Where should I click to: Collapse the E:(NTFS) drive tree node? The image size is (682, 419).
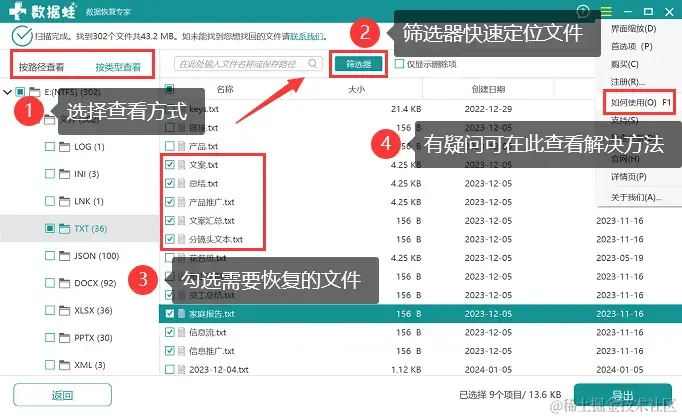pyautogui.click(x=7, y=92)
